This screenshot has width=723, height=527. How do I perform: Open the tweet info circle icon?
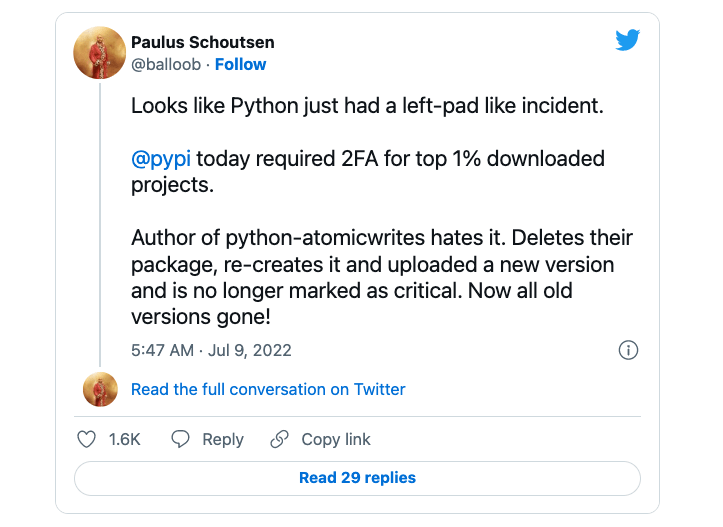[x=628, y=350]
